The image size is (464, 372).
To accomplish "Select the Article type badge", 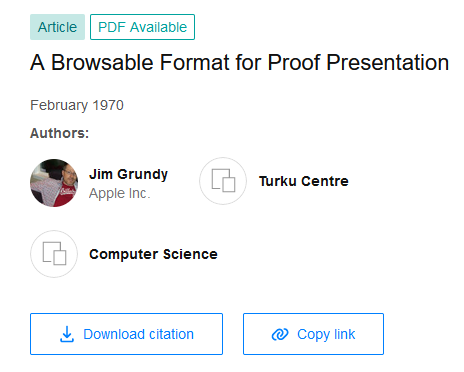I will coord(57,27).
